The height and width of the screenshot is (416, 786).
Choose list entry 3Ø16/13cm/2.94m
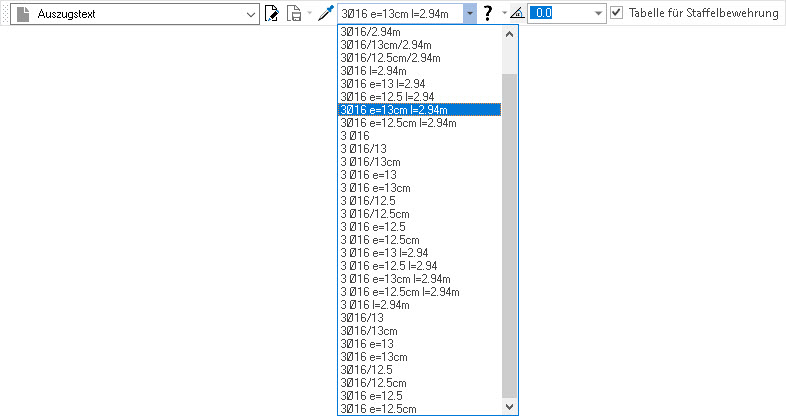coord(420,45)
